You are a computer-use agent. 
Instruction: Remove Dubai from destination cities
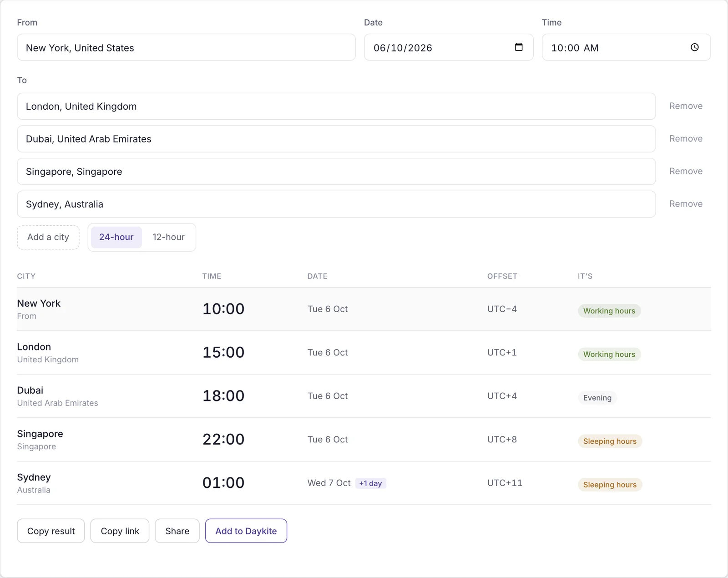(686, 139)
